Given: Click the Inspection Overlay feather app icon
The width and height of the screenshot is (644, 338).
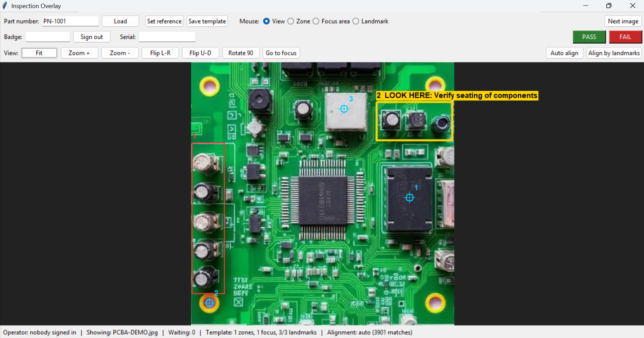Looking at the screenshot, I should [x=5, y=6].
